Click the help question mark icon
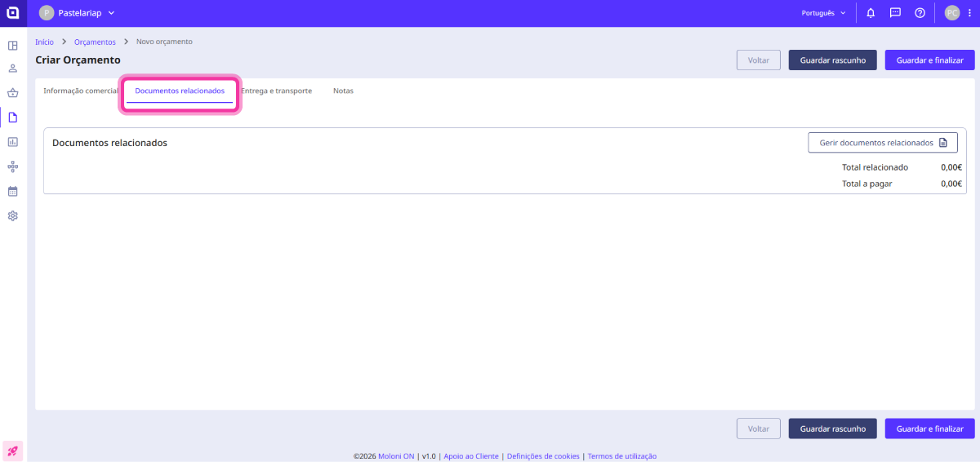This screenshot has width=980, height=462. [920, 13]
